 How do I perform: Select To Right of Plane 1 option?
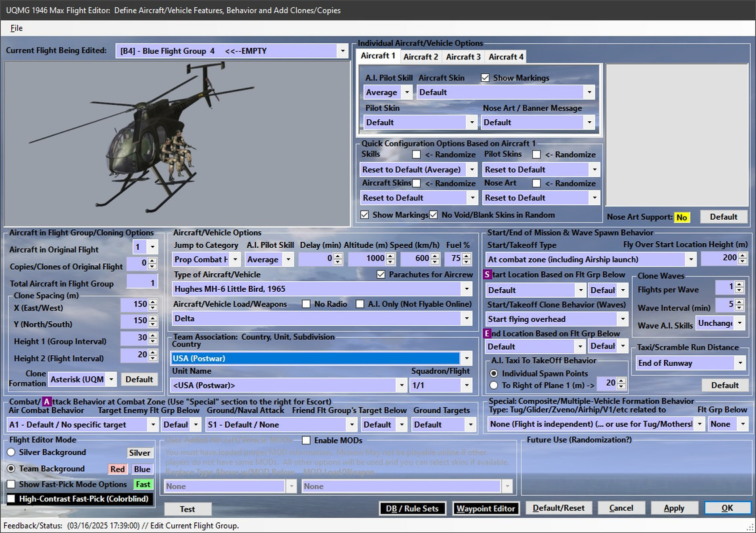pos(494,386)
